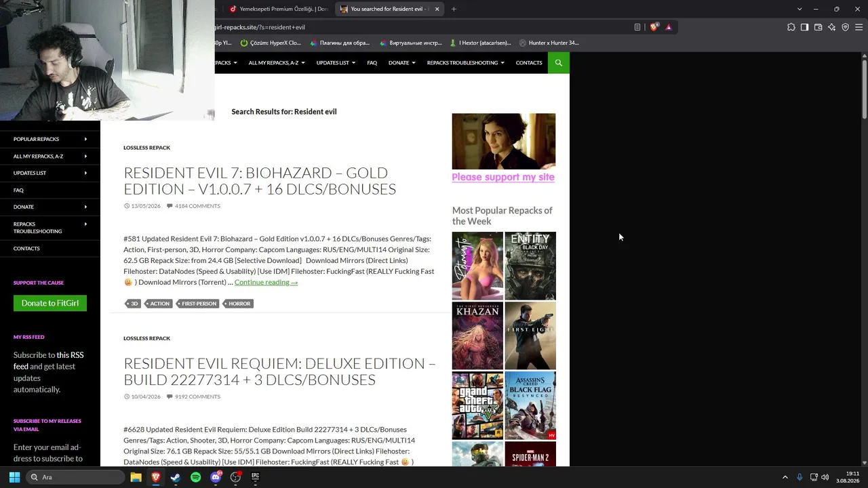The height and width of the screenshot is (488, 868).
Task: Open The First Berserker Khazan thumbnail
Action: 477,335
